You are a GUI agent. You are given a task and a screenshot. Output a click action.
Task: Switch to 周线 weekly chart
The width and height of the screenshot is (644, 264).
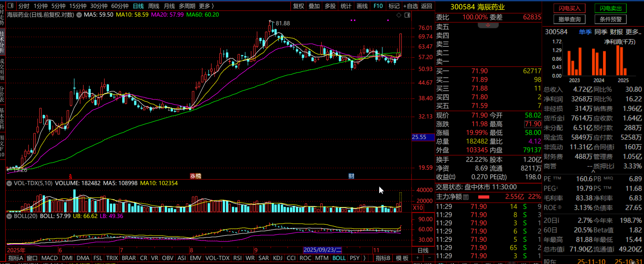coord(154,6)
